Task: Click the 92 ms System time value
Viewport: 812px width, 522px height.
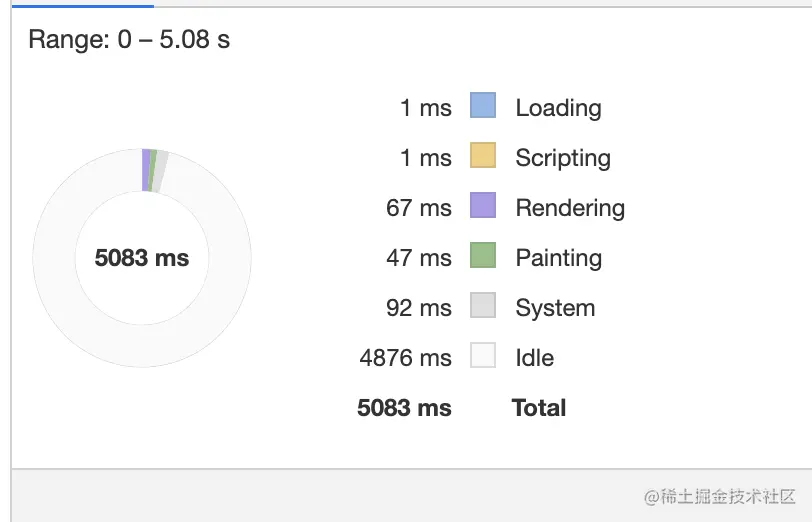Action: point(419,308)
